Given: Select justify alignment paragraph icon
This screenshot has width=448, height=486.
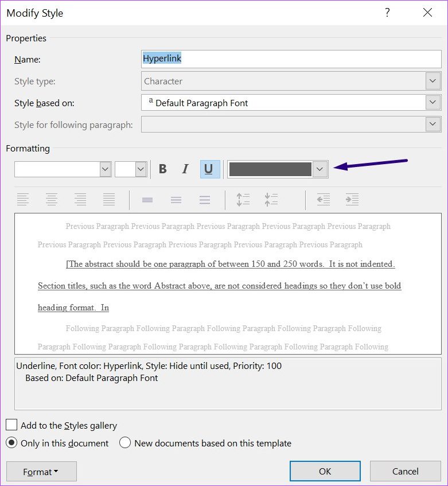Looking at the screenshot, I should (109, 200).
